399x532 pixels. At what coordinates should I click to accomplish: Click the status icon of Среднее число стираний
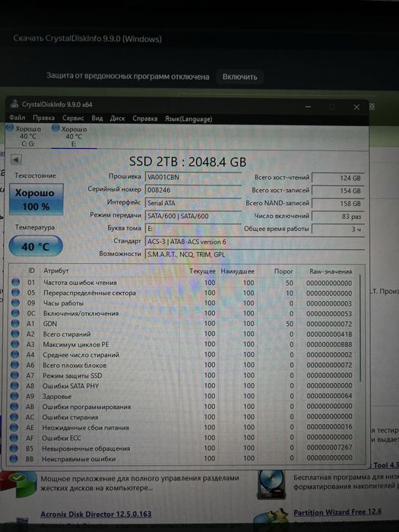click(14, 355)
